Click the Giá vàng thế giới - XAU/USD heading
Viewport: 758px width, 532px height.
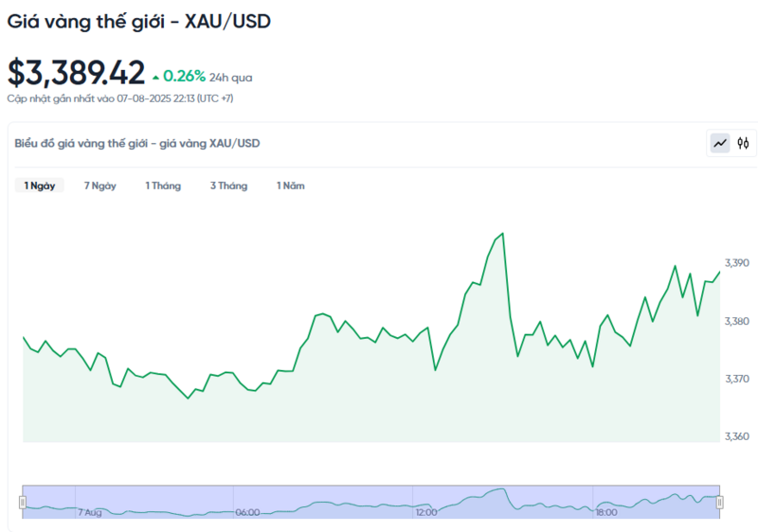[139, 21]
